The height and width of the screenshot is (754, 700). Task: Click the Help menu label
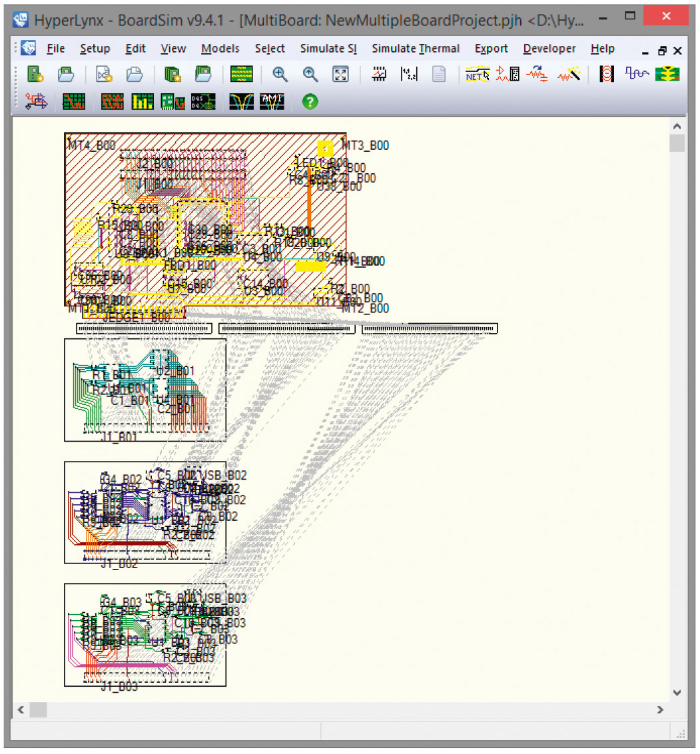(602, 49)
